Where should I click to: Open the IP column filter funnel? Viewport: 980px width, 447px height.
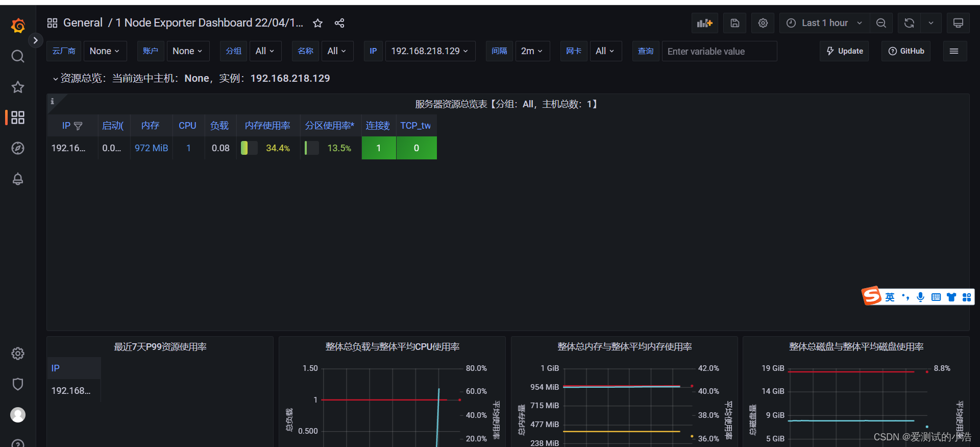click(x=78, y=126)
